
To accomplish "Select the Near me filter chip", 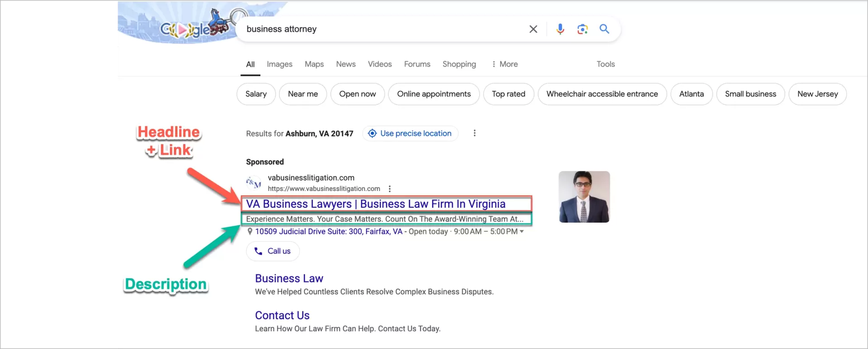I will 302,94.
